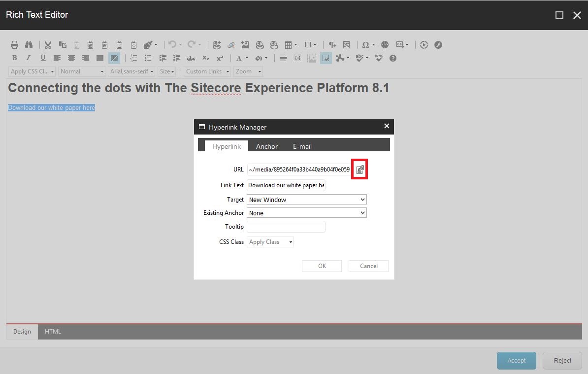588x374 pixels.
Task: Click the Format Stripper brush icon
Action: [149, 45]
